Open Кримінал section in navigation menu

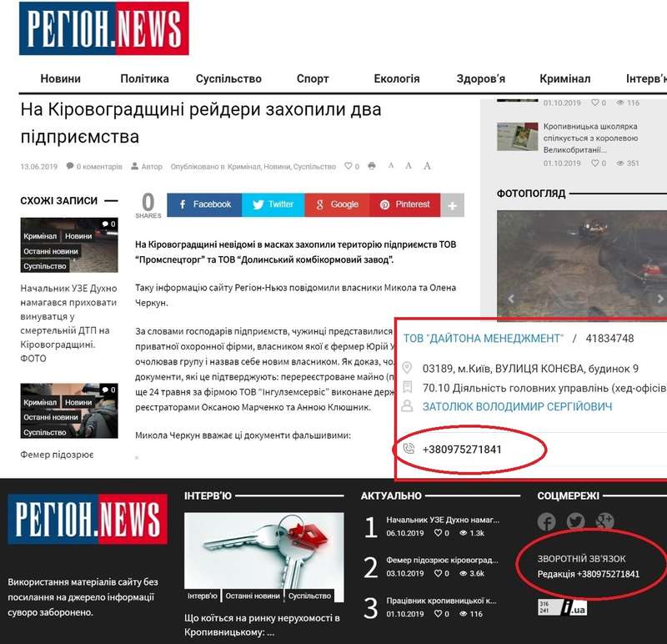click(x=565, y=78)
